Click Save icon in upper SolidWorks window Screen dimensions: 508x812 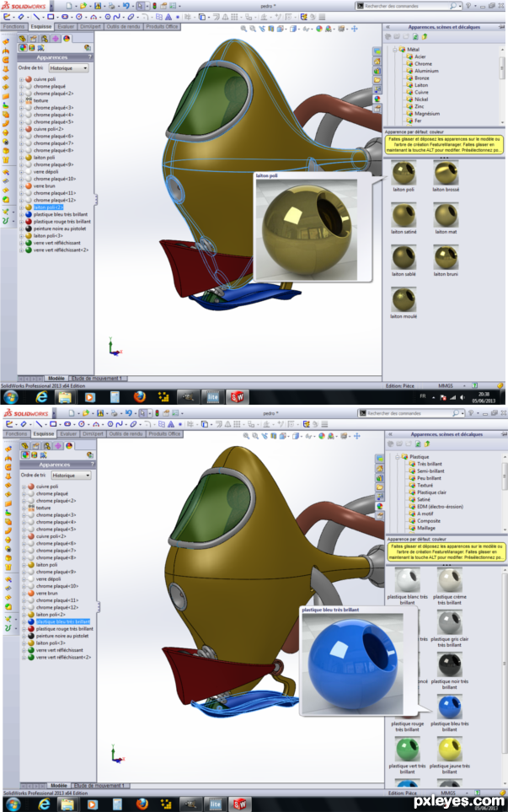(98, 6)
